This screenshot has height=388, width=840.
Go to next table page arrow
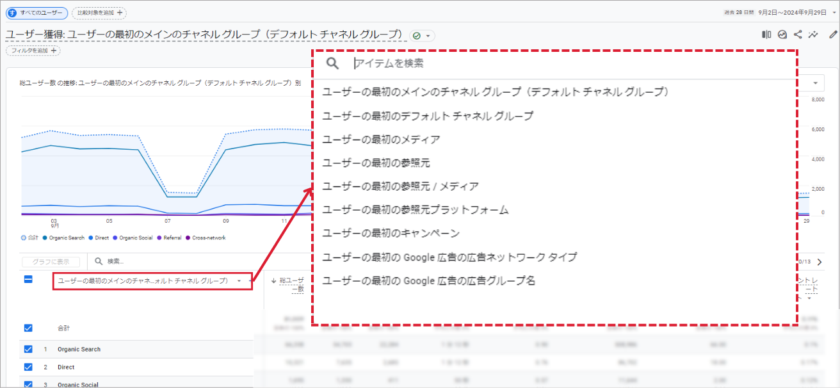(x=819, y=262)
